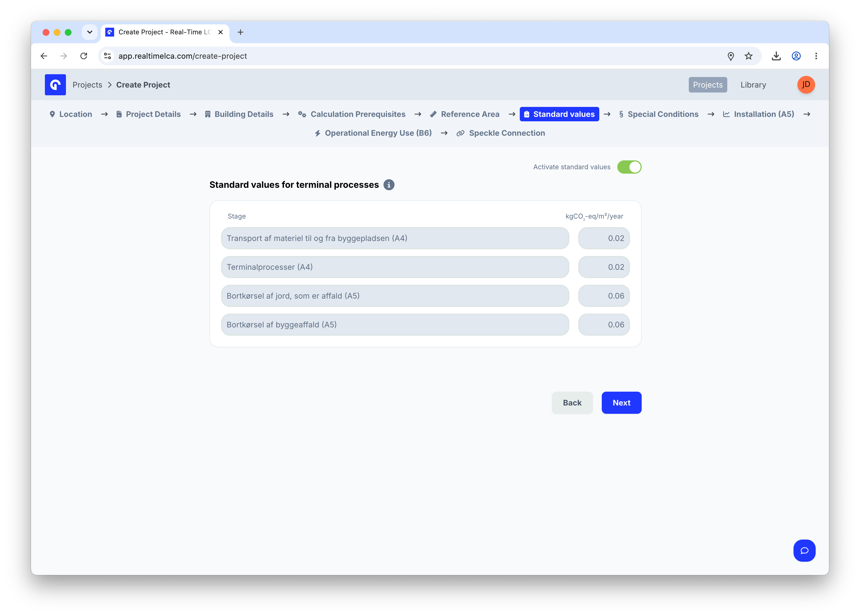
Task: Click Standard values for terminal processes heading
Action: click(x=294, y=185)
